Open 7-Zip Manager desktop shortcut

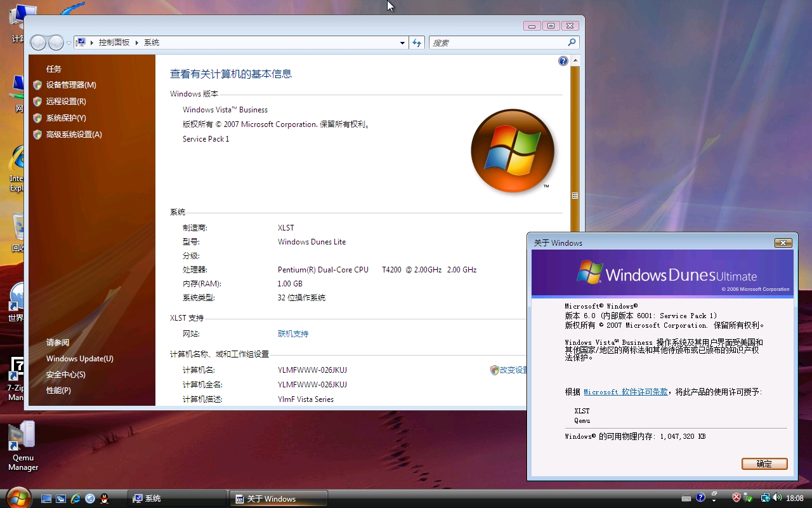point(16,379)
